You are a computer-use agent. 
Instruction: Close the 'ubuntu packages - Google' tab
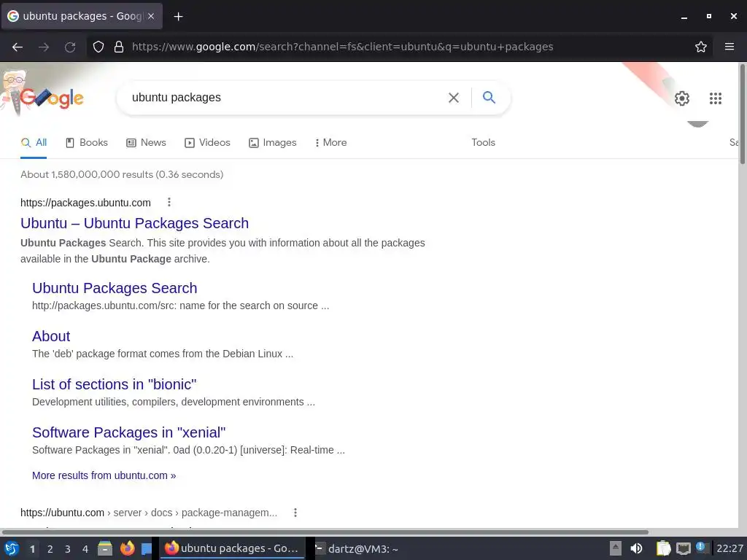pyautogui.click(x=151, y=16)
